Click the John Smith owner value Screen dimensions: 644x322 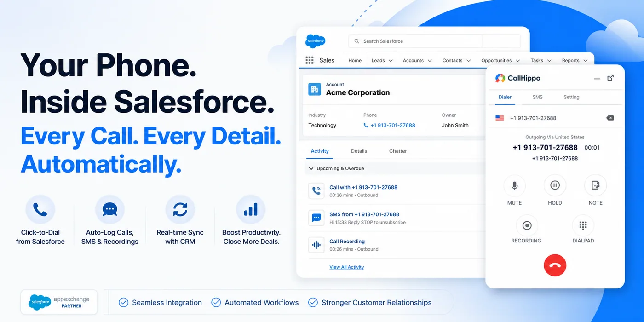coord(455,125)
